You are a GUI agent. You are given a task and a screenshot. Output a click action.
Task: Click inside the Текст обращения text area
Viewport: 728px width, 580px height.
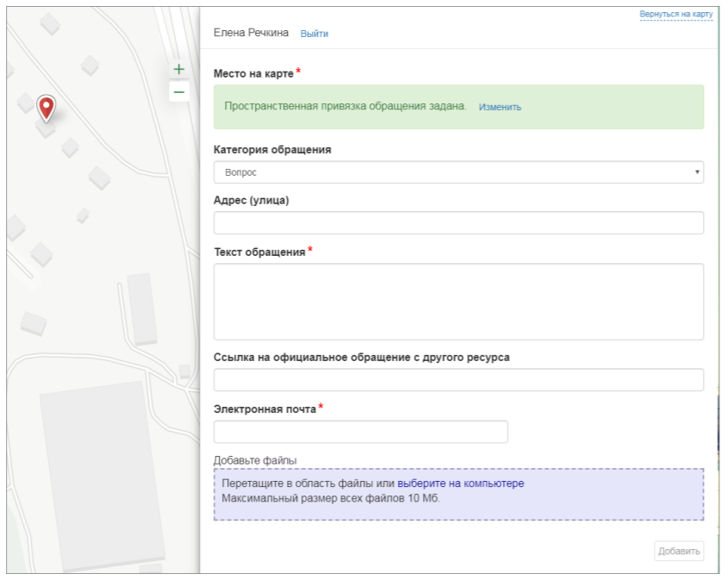[458, 302]
